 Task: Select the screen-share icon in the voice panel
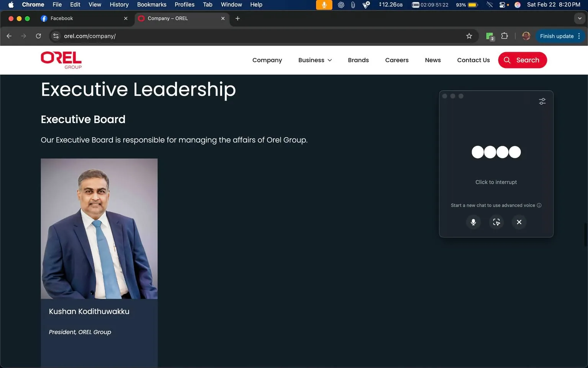click(x=496, y=222)
